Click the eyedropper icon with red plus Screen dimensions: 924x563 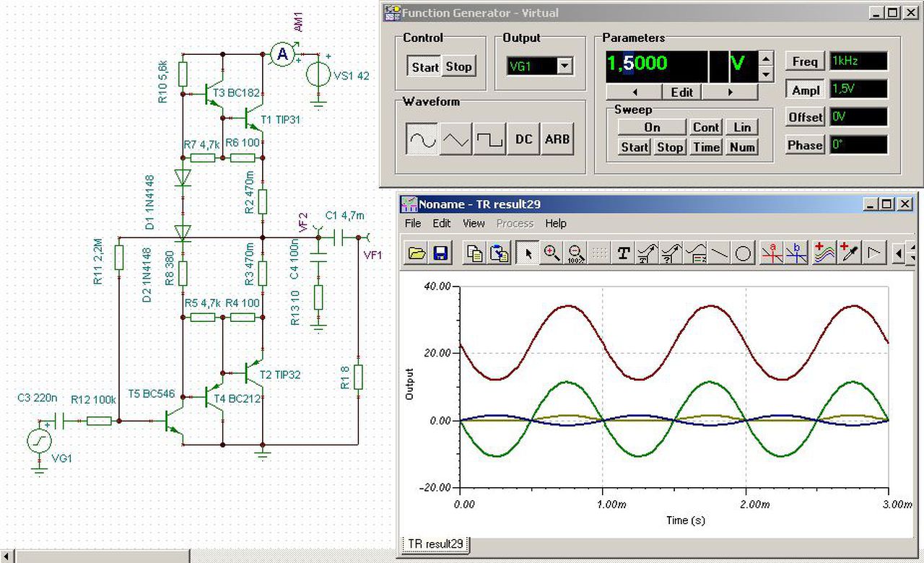848,253
